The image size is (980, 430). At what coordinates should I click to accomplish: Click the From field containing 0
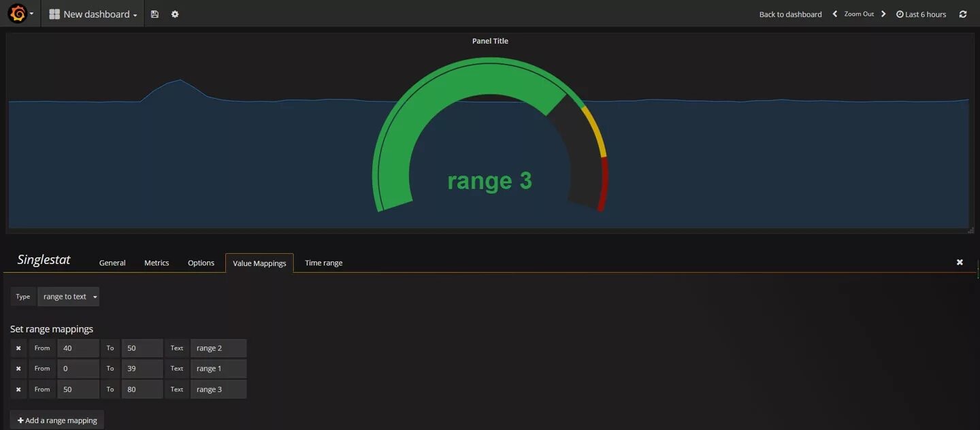coord(78,369)
